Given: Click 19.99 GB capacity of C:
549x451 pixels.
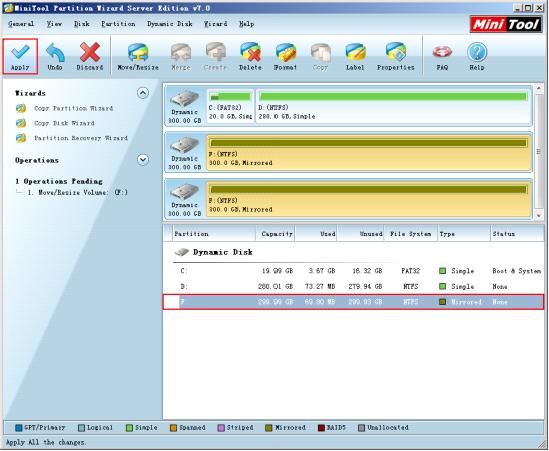Looking at the screenshot, I should pyautogui.click(x=277, y=271).
